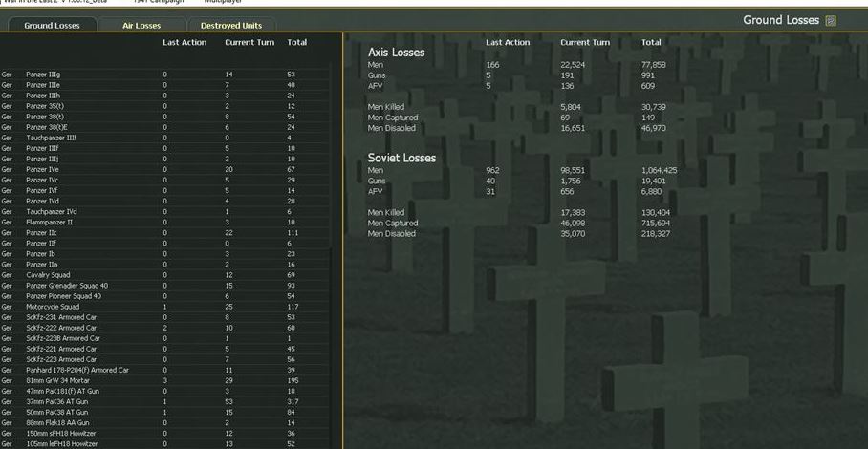Select the 50mm PaK38 AT Gun row
The height and width of the screenshot is (449, 868).
click(x=165, y=412)
